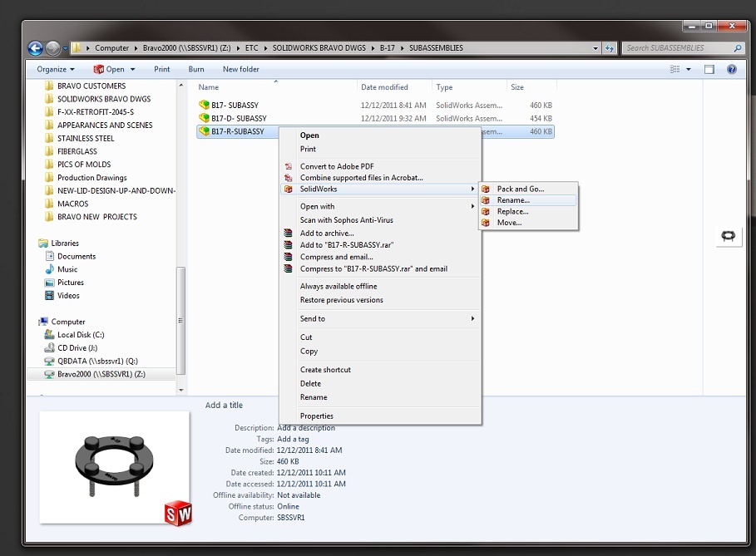Click the Add a title field

tap(225, 406)
